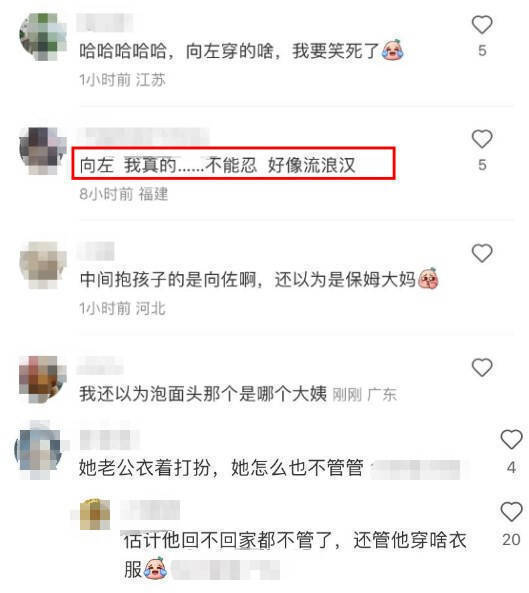This screenshot has width=529, height=593.
Task: Open avatar of the 江苏 commenter
Action: coord(42,36)
